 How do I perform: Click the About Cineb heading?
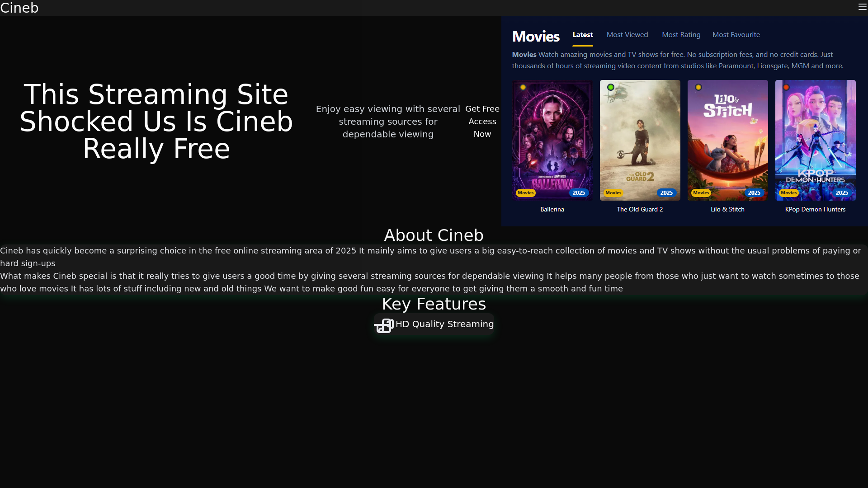click(434, 235)
